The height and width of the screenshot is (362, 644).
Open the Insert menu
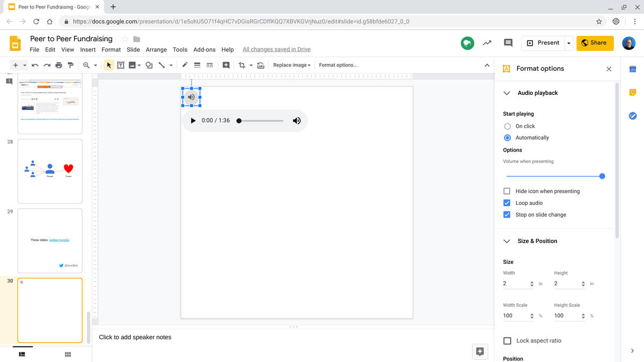coord(88,49)
